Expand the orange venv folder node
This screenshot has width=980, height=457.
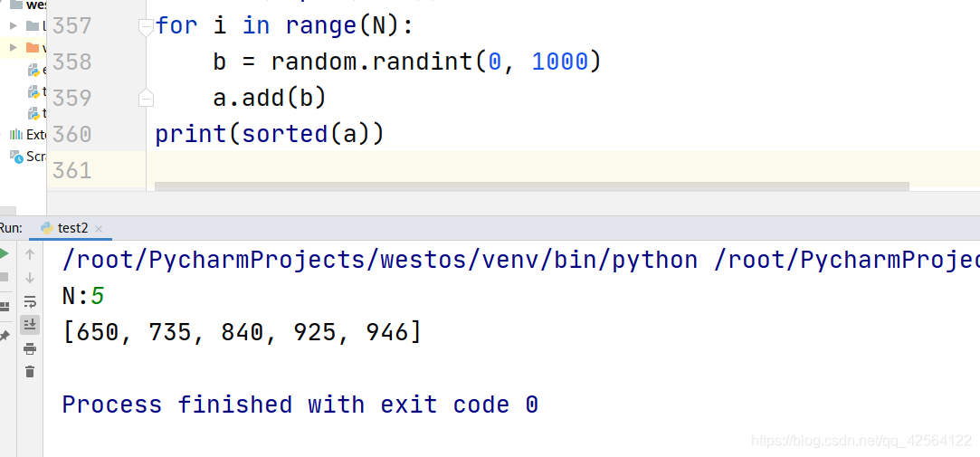coord(14,48)
